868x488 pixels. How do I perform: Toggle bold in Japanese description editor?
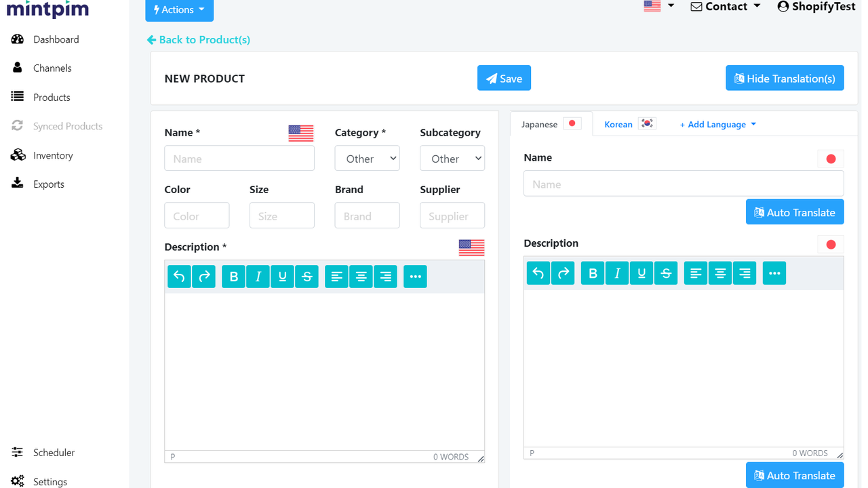(x=593, y=273)
